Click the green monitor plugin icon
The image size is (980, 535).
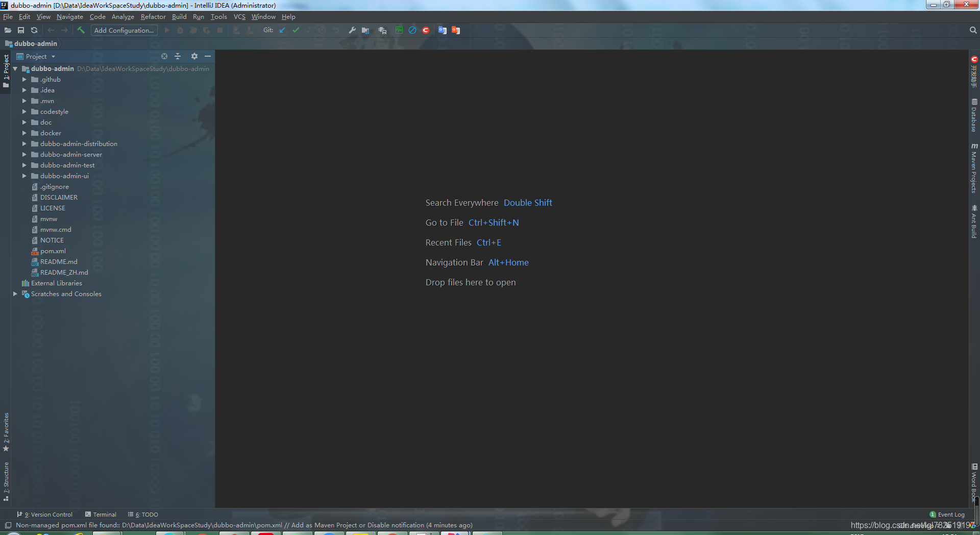pos(399,30)
